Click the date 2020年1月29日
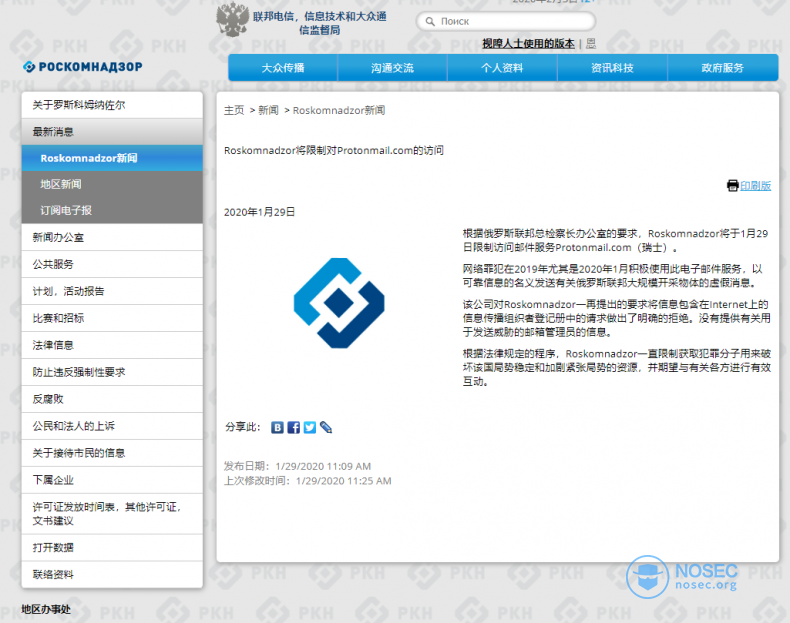This screenshot has width=790, height=623. pyautogui.click(x=259, y=212)
